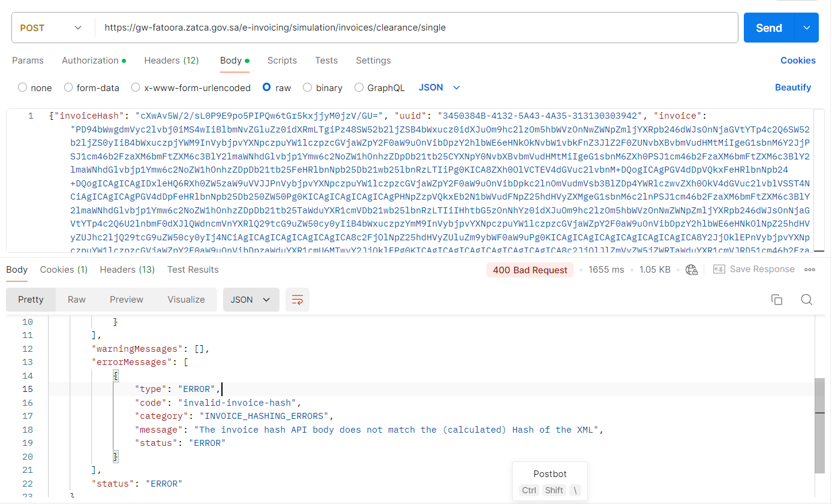Click the Save Response example icon

pos(719,270)
